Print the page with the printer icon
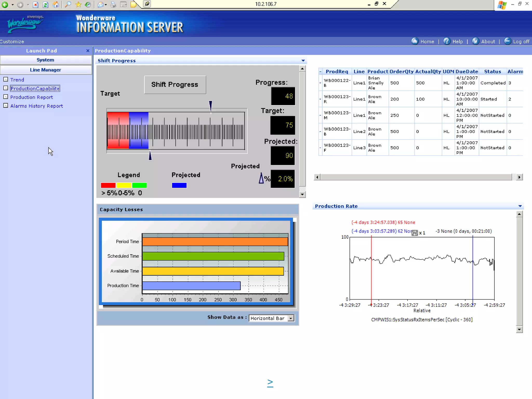This screenshot has height=399, width=532. click(x=113, y=4)
